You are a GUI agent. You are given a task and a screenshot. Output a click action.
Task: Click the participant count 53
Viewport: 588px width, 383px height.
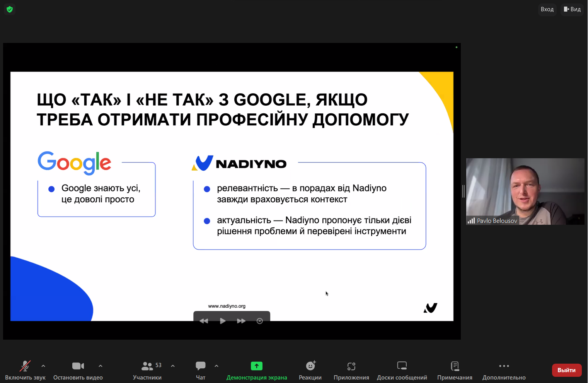pyautogui.click(x=159, y=365)
